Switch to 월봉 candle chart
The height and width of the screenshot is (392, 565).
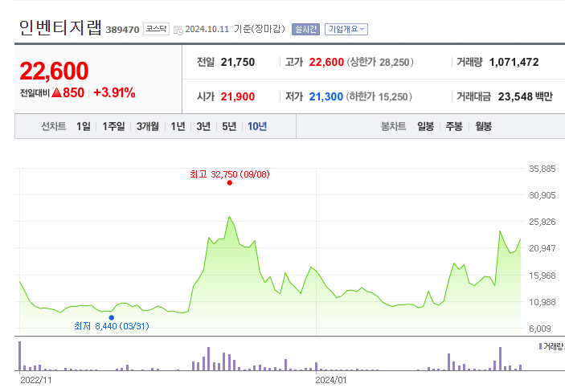pos(483,126)
